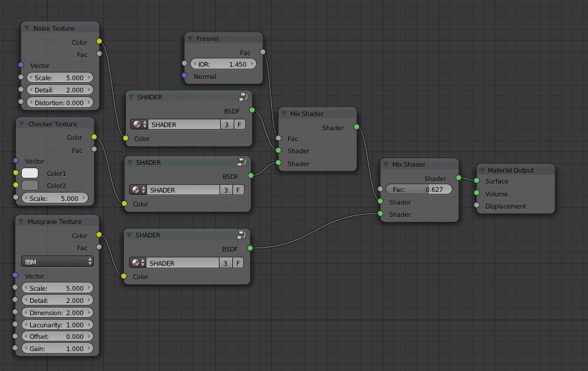Toggle fake user F on Noise-fed SHADER node
588x371 pixels.
click(x=239, y=125)
